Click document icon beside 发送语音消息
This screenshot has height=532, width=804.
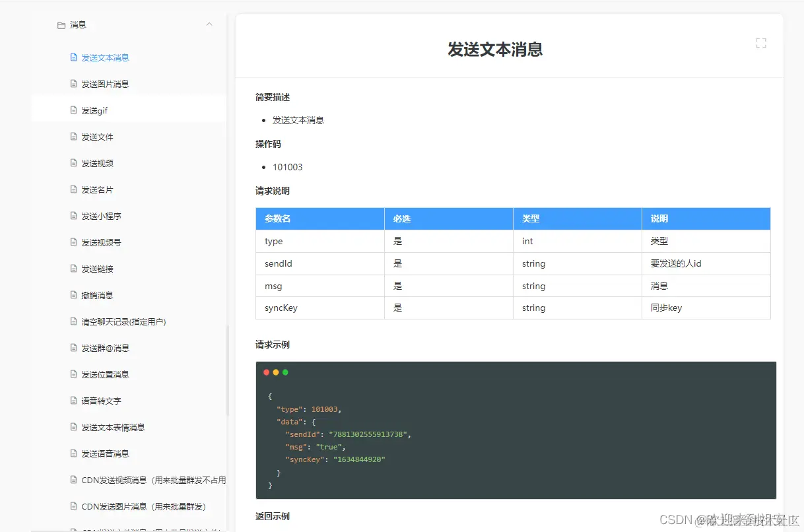(x=74, y=453)
